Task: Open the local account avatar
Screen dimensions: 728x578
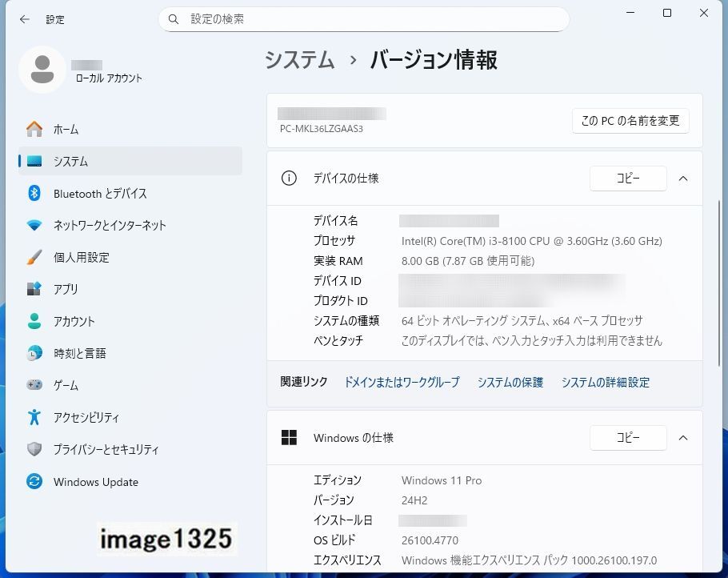Action: pos(42,70)
